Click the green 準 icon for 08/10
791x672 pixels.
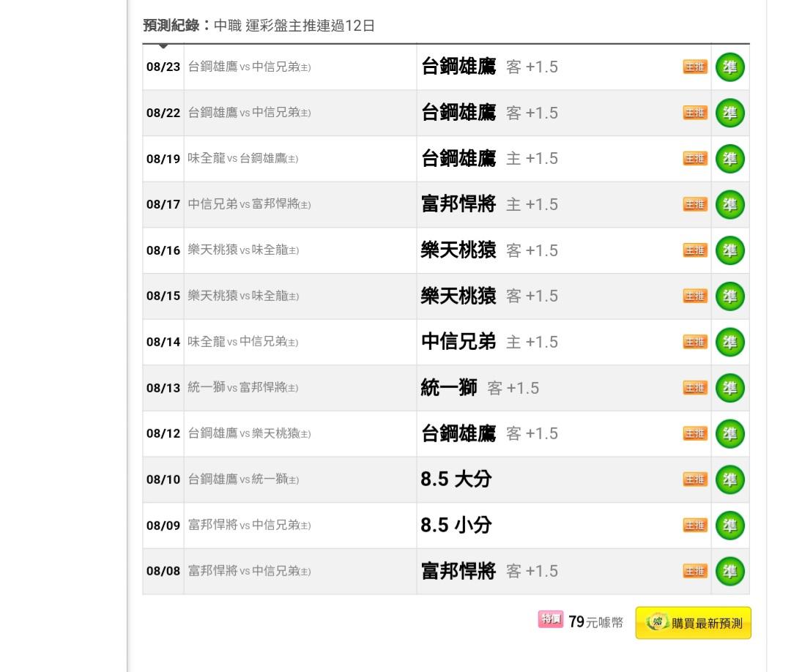click(730, 479)
